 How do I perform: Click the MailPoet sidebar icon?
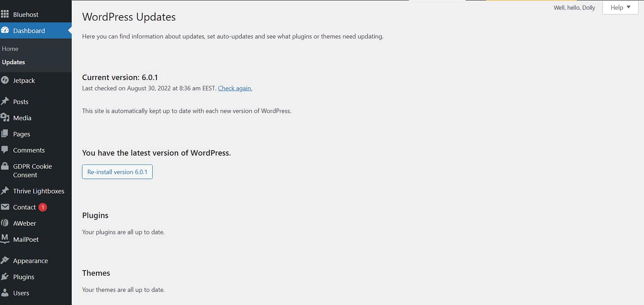pos(6,239)
